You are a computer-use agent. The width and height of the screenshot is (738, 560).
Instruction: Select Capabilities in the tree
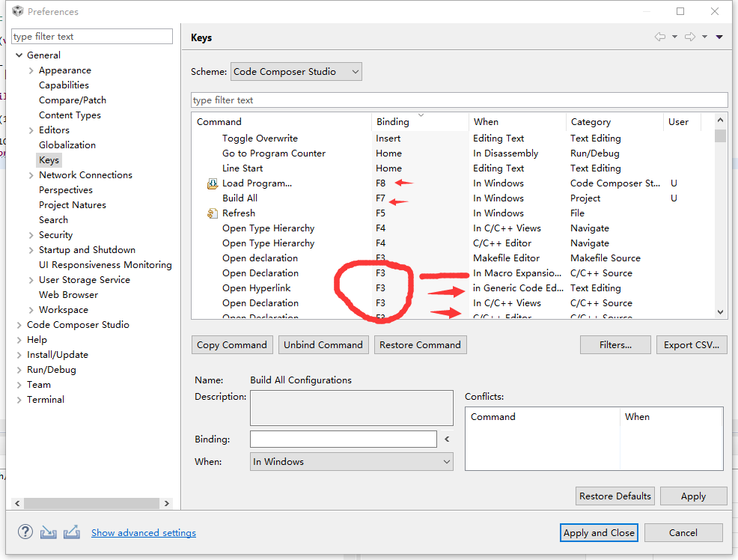pyautogui.click(x=64, y=85)
